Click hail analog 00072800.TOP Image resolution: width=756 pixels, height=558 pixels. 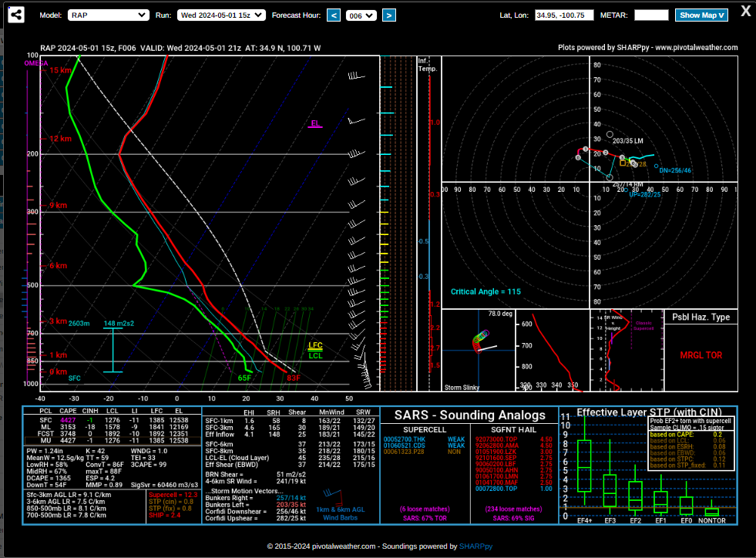[x=496, y=489]
